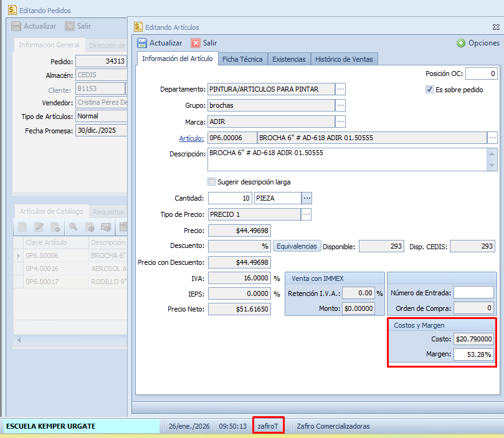
Task: Close the Editando Artículos window
Action: tap(496, 27)
